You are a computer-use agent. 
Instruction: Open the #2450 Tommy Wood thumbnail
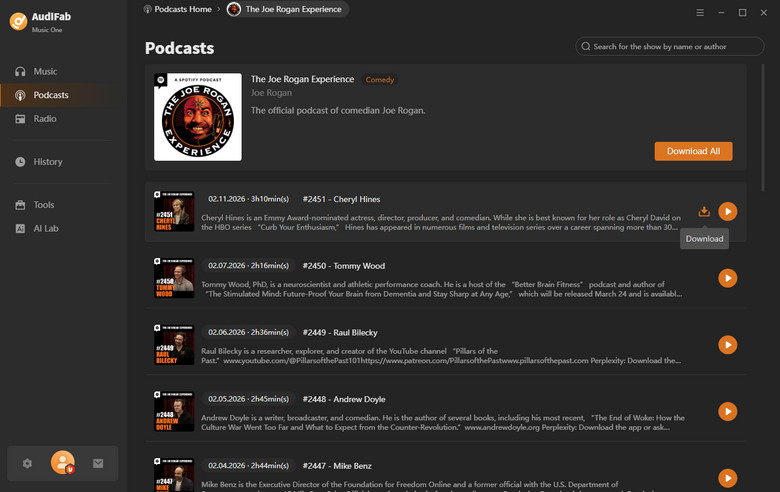(174, 278)
